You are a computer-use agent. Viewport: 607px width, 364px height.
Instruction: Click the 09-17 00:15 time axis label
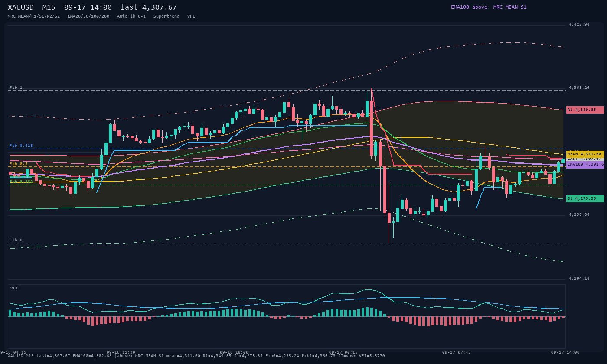(343, 352)
